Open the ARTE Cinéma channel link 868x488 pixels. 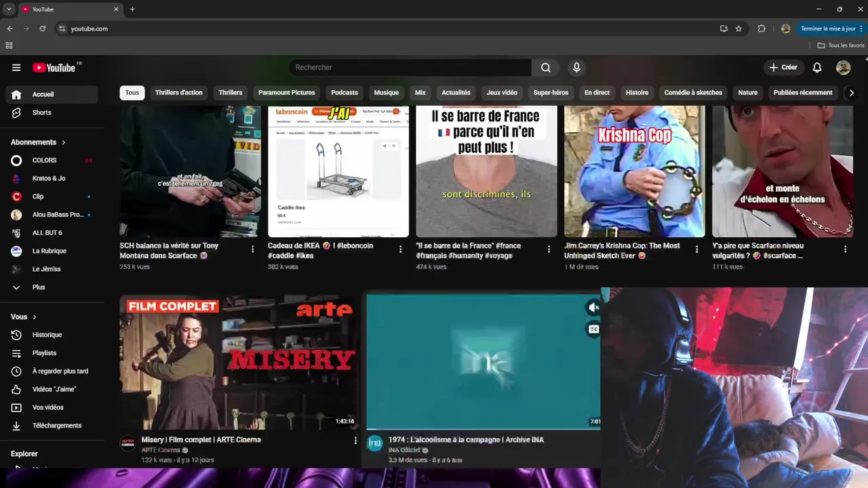point(161,450)
